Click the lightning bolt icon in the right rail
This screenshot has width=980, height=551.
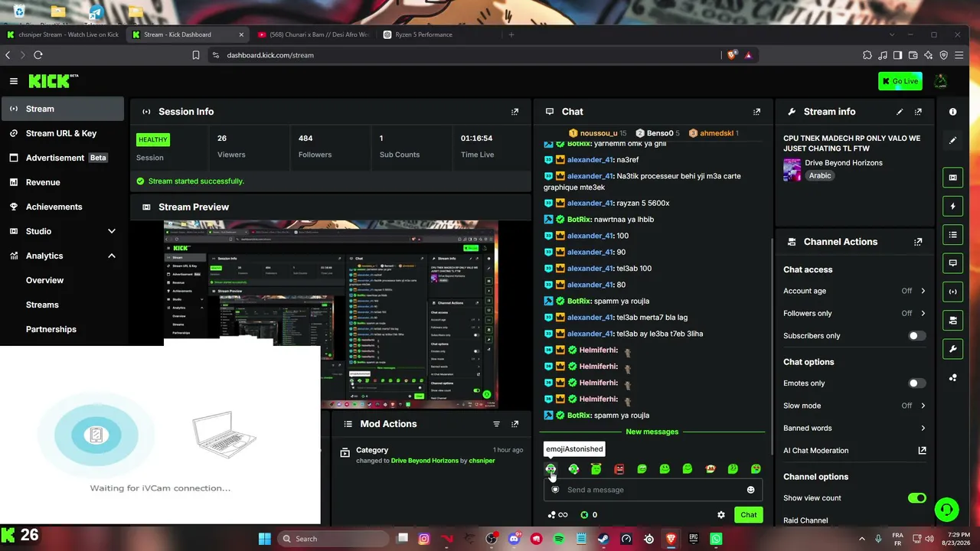(952, 207)
